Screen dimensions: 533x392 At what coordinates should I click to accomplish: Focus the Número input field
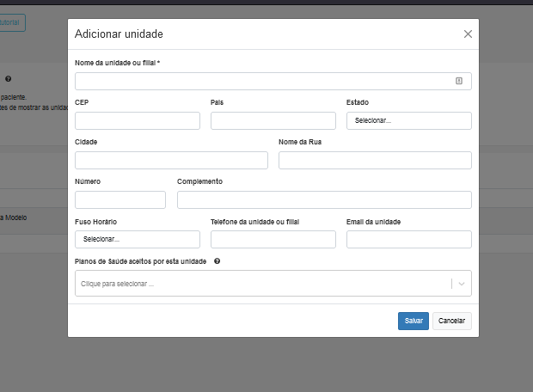pyautogui.click(x=120, y=199)
